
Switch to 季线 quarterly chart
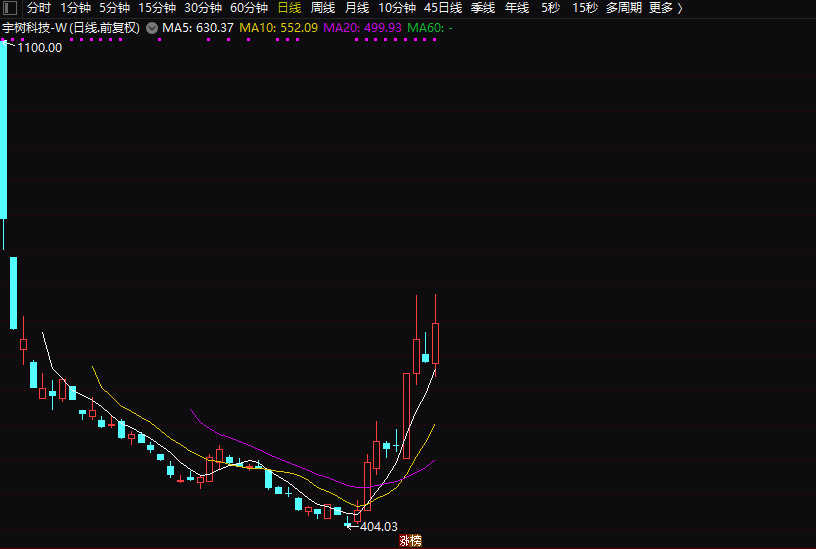[x=483, y=8]
